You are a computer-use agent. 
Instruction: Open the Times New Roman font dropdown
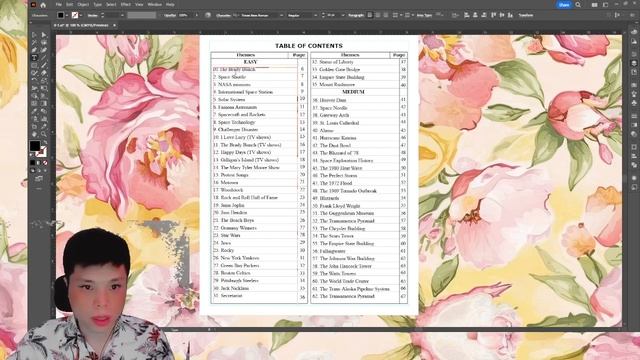click(x=281, y=15)
